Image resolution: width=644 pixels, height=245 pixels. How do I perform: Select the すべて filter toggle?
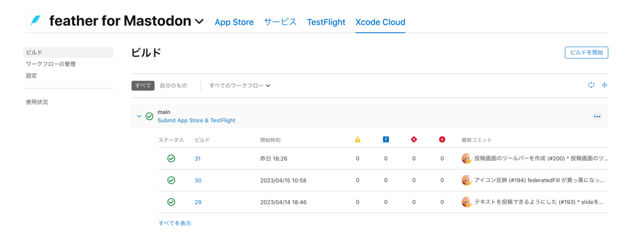click(x=143, y=85)
